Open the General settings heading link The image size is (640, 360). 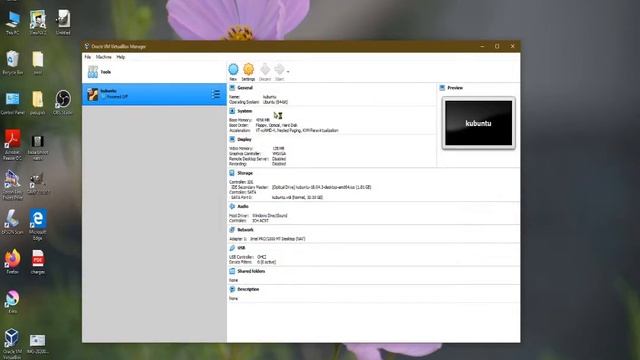pyautogui.click(x=245, y=88)
